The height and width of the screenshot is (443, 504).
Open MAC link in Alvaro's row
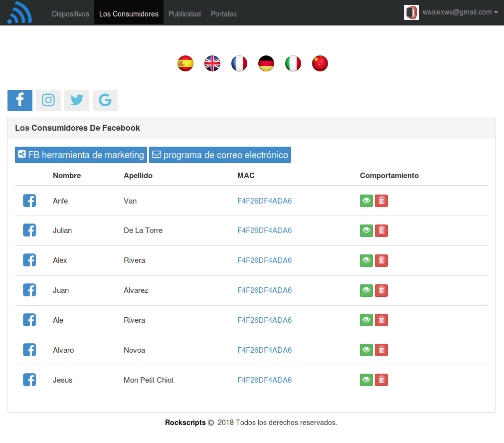point(265,350)
